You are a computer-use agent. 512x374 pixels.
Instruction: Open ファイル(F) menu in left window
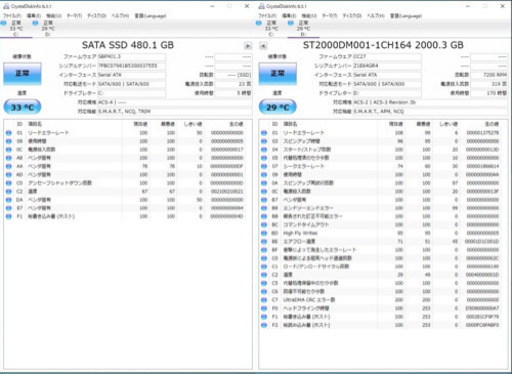click(12, 16)
